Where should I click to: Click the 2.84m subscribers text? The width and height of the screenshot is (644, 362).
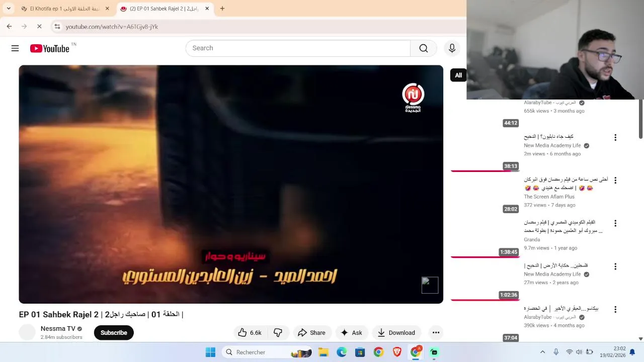61,337
